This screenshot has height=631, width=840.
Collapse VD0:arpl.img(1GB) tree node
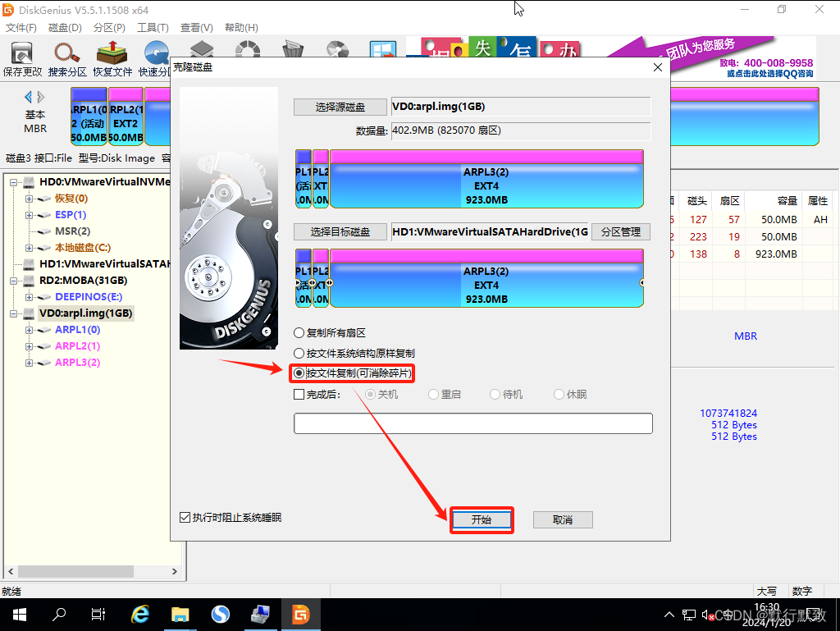click(x=13, y=313)
